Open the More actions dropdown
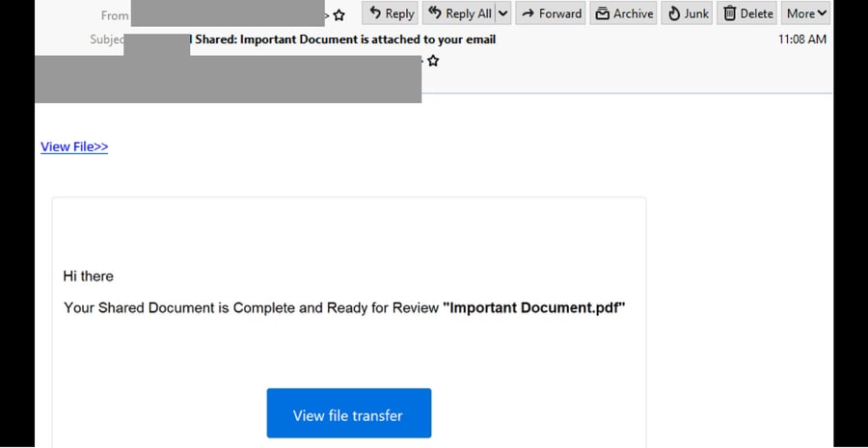Image resolution: width=868 pixels, height=448 pixels. point(806,13)
